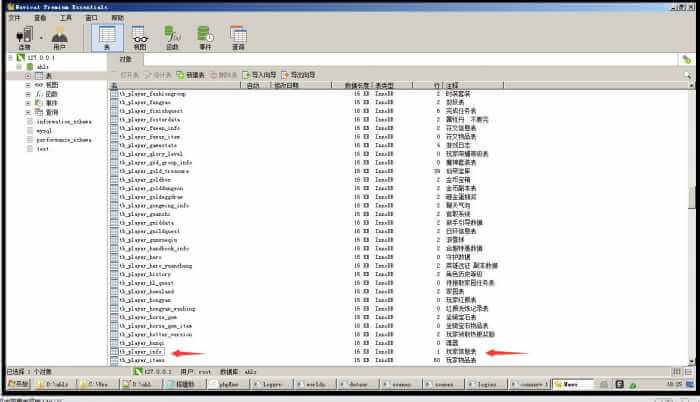The height and width of the screenshot is (402, 700).
Task: Click the Windows Start button in the taskbar
Action: [x=16, y=382]
